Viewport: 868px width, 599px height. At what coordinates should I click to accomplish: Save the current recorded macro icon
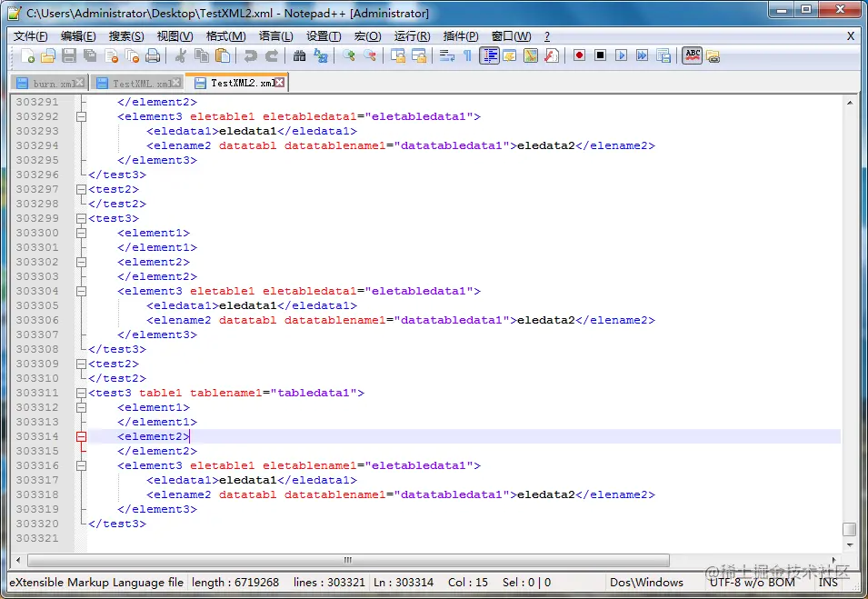[663, 56]
